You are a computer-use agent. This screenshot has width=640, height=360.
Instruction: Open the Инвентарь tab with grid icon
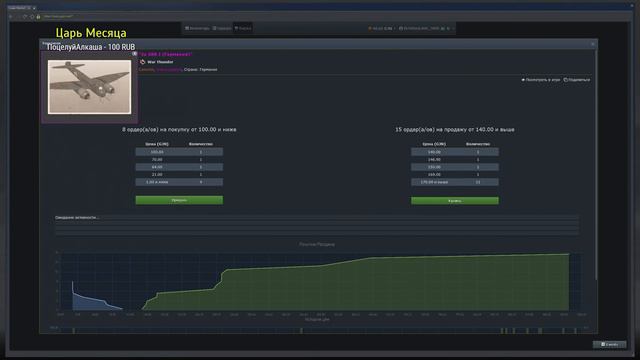(197, 28)
